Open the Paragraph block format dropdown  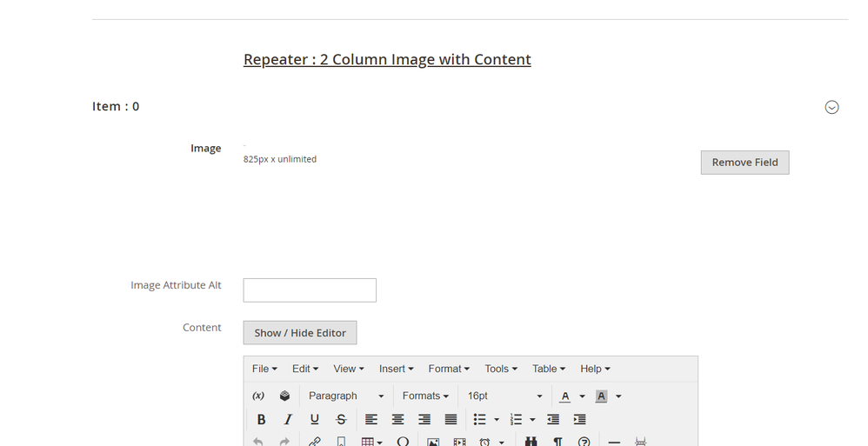pyautogui.click(x=346, y=396)
